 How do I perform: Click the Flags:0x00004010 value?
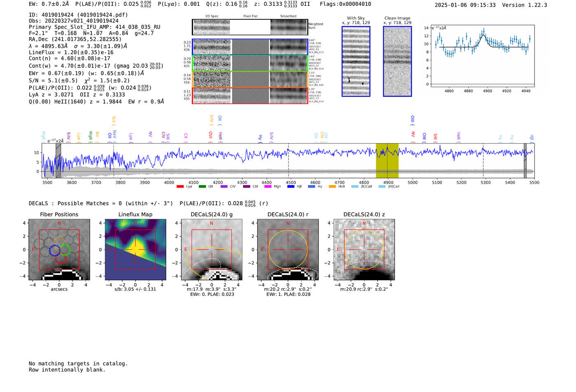[x=346, y=4]
